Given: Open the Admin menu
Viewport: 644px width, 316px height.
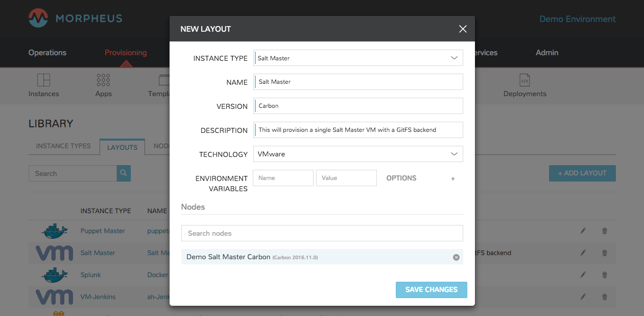Looking at the screenshot, I should point(547,53).
